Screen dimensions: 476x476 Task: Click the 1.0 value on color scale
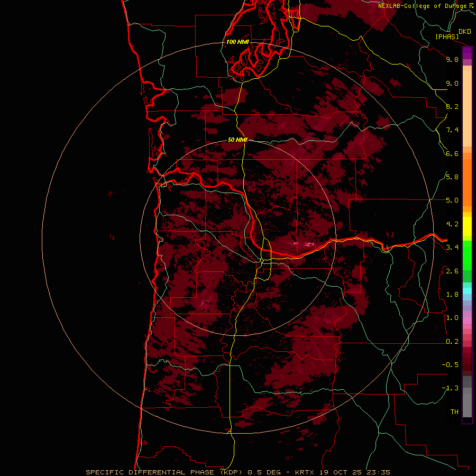[452, 318]
